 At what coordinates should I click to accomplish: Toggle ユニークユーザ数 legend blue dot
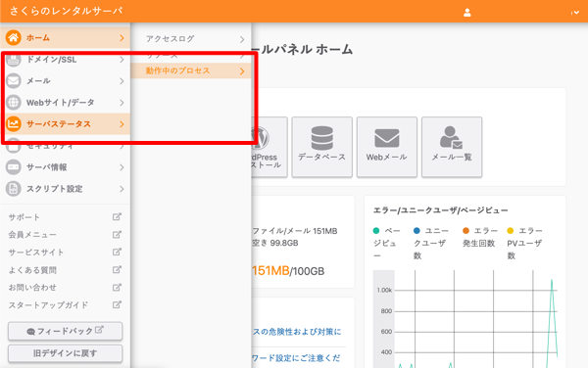click(x=416, y=231)
